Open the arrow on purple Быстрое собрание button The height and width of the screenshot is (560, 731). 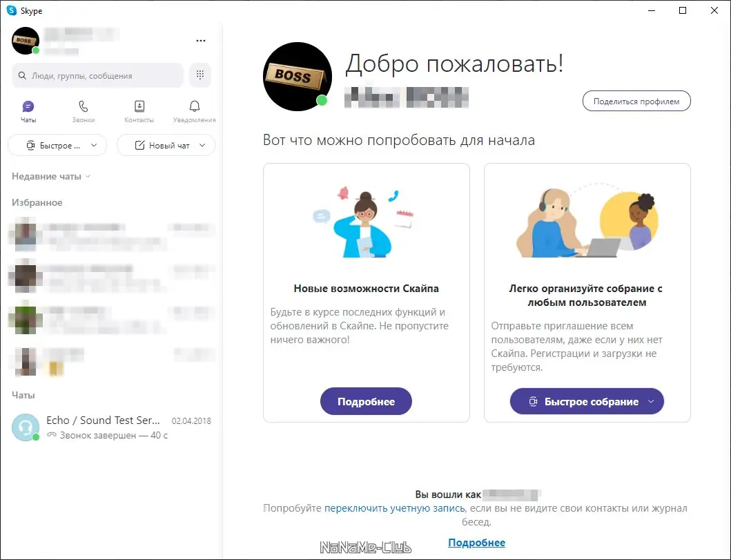tap(651, 401)
